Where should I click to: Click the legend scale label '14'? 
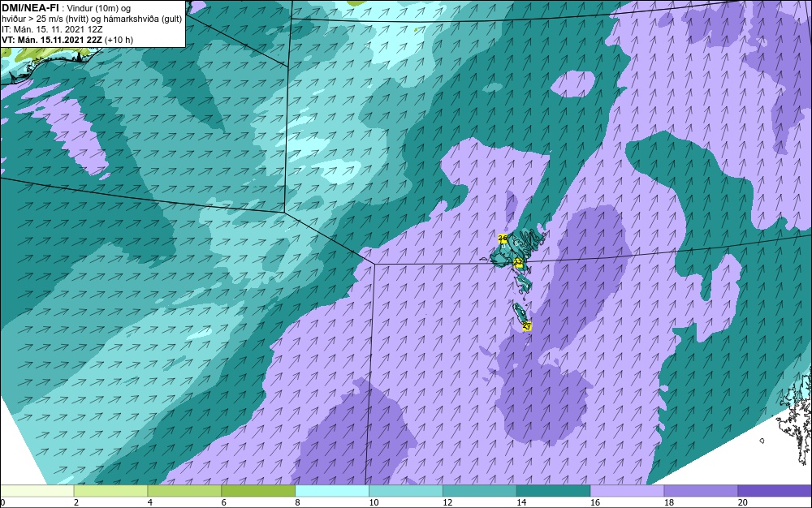[521, 502]
